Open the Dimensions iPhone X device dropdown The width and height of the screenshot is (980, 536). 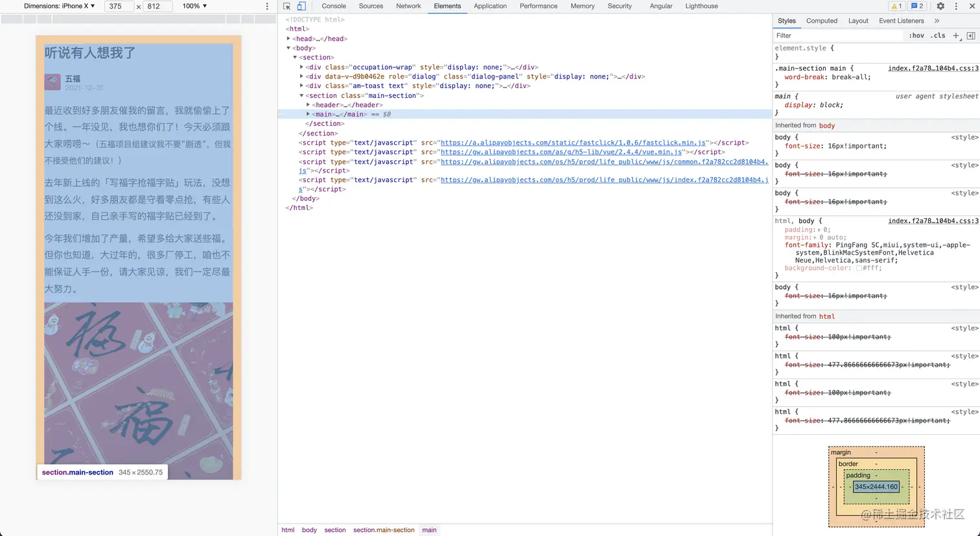(60, 6)
